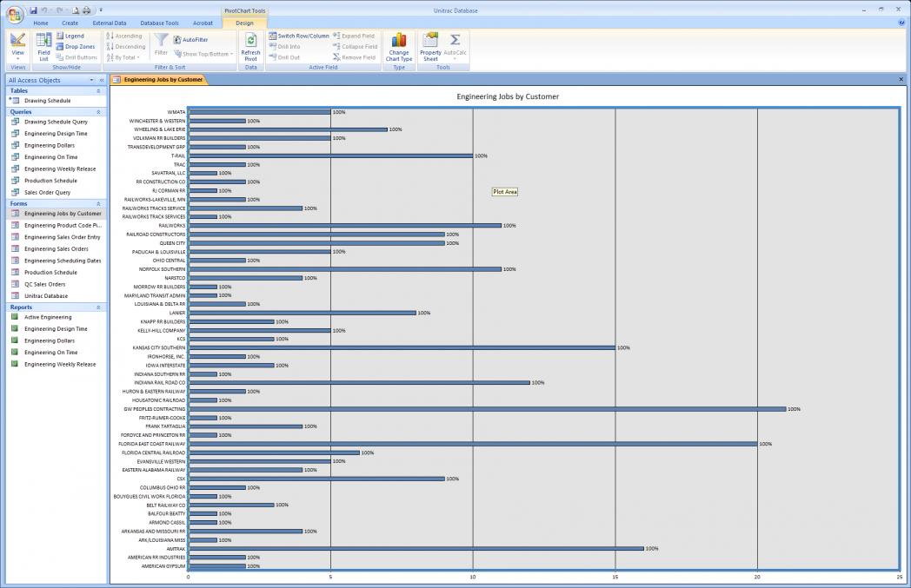Collapse the Queries group
Viewport: 911px width, 588px height.
tap(98, 112)
